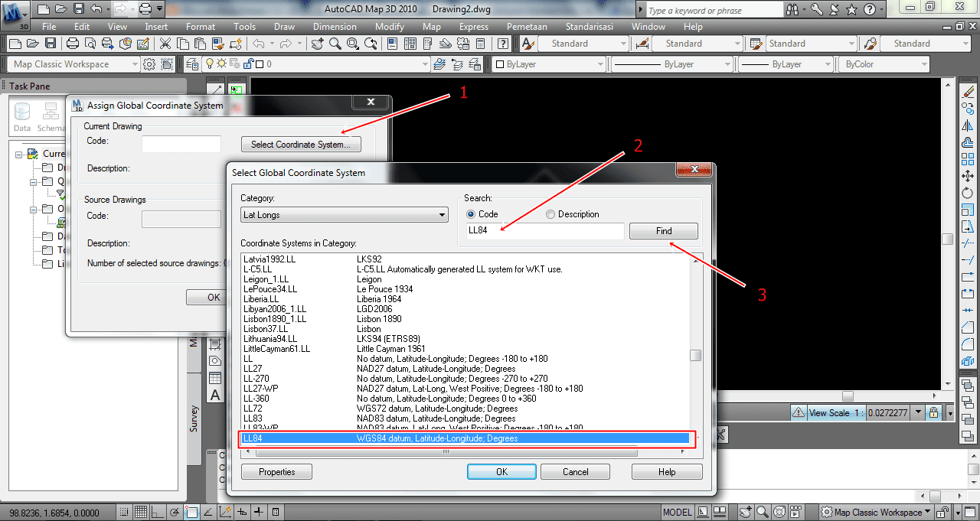The image size is (980, 521).
Task: Open the Favorites star icon
Action: 851,10
